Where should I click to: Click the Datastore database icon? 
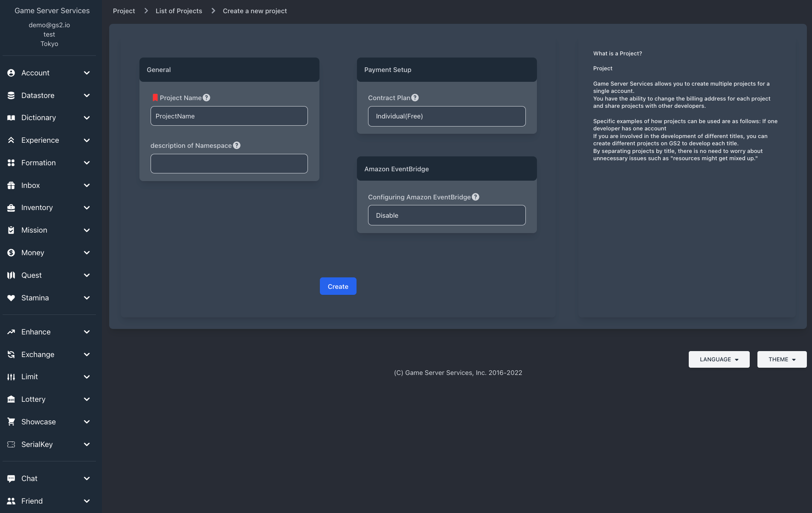(x=11, y=95)
